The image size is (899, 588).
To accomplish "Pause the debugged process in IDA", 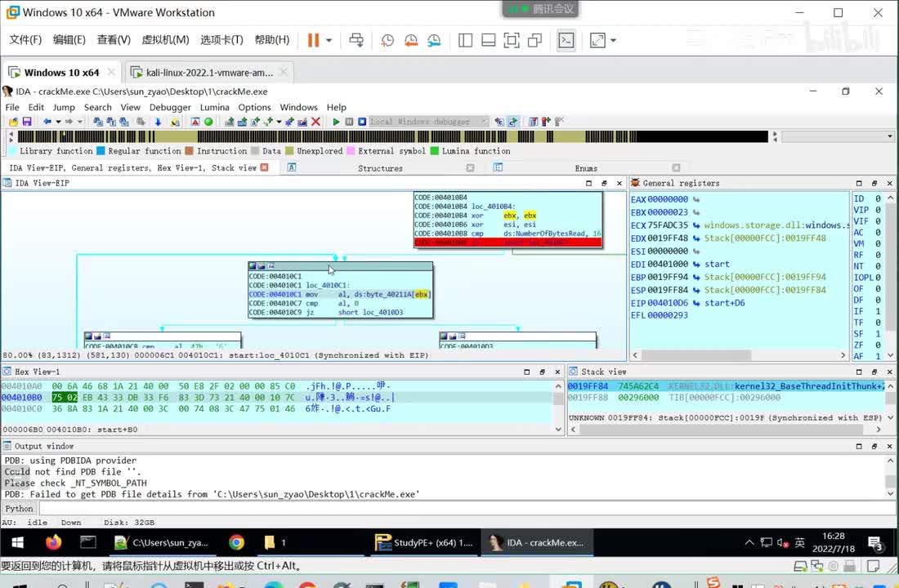I will pyautogui.click(x=349, y=122).
